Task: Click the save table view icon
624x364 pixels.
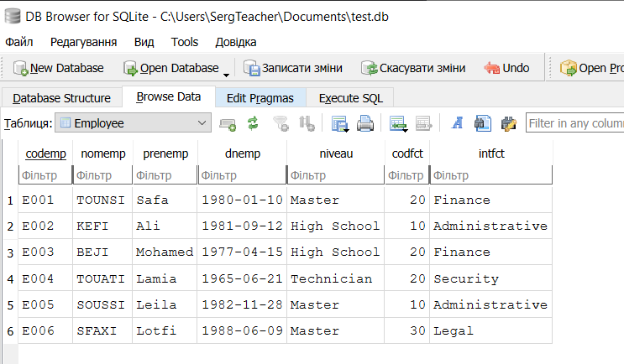Action: pyautogui.click(x=340, y=124)
